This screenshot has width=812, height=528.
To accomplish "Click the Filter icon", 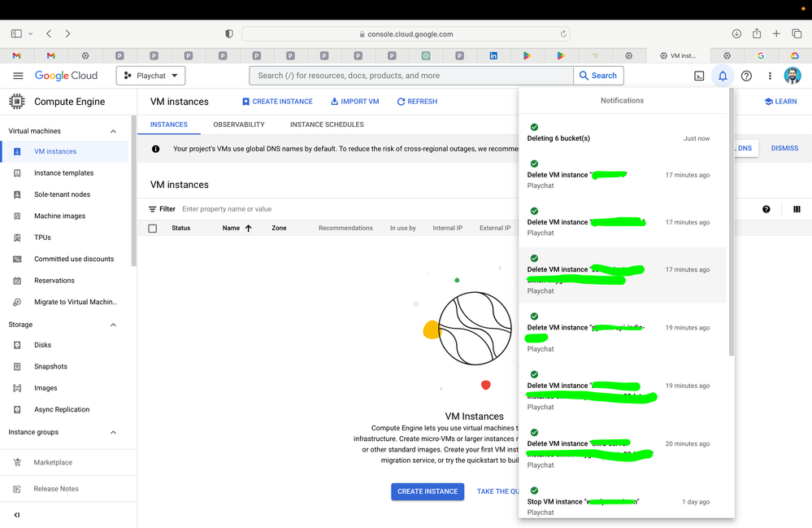I will (152, 209).
